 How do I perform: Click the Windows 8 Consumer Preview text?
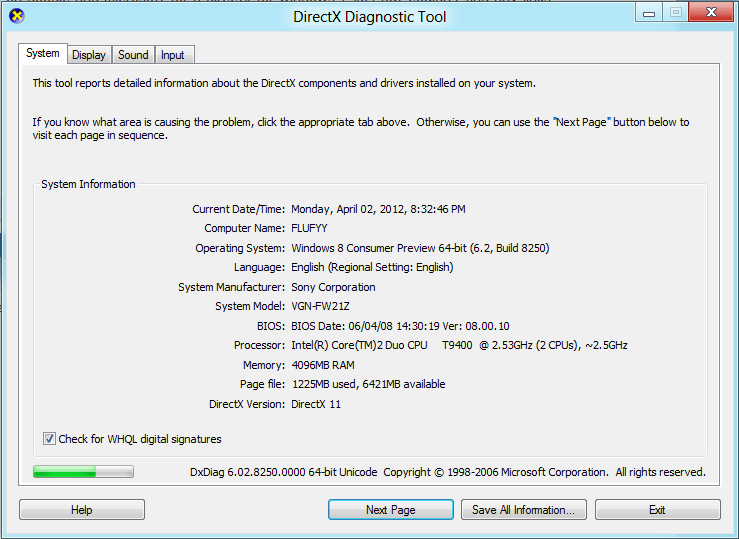pos(420,248)
